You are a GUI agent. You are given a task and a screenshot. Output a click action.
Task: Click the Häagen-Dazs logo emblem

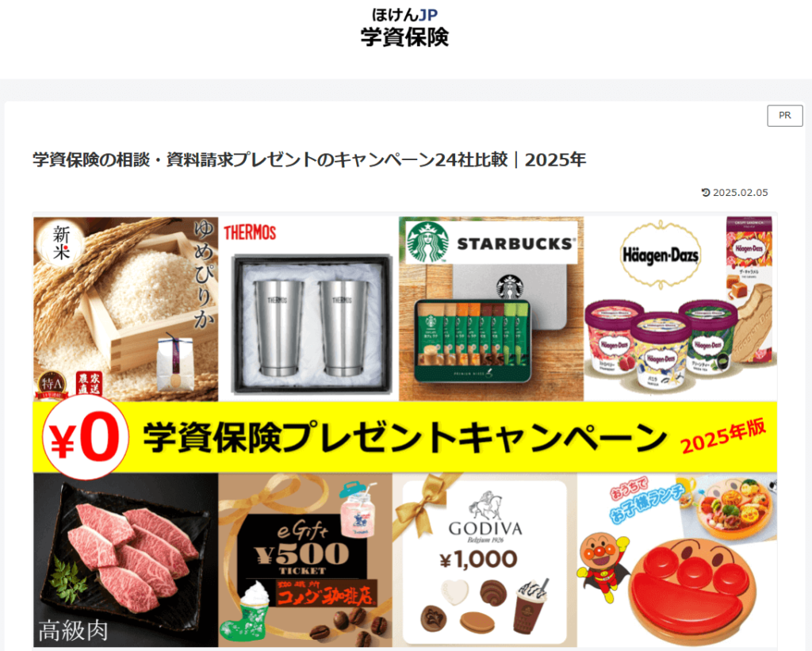660,255
